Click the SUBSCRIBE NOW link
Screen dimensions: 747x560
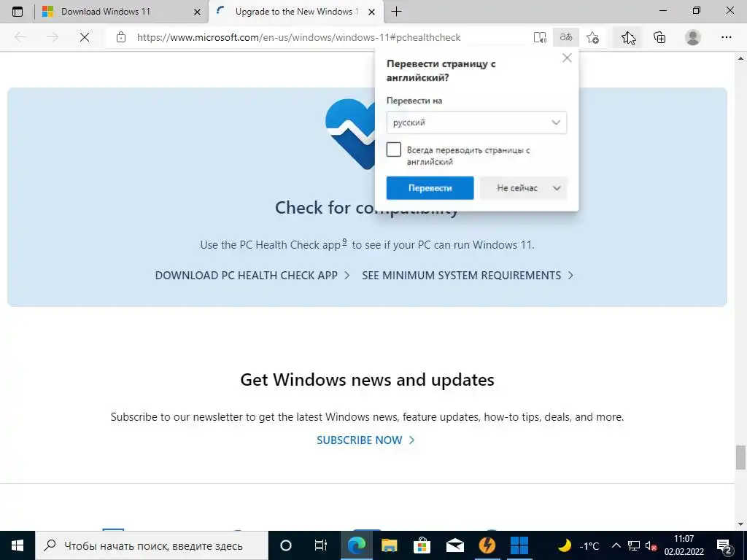tap(365, 440)
